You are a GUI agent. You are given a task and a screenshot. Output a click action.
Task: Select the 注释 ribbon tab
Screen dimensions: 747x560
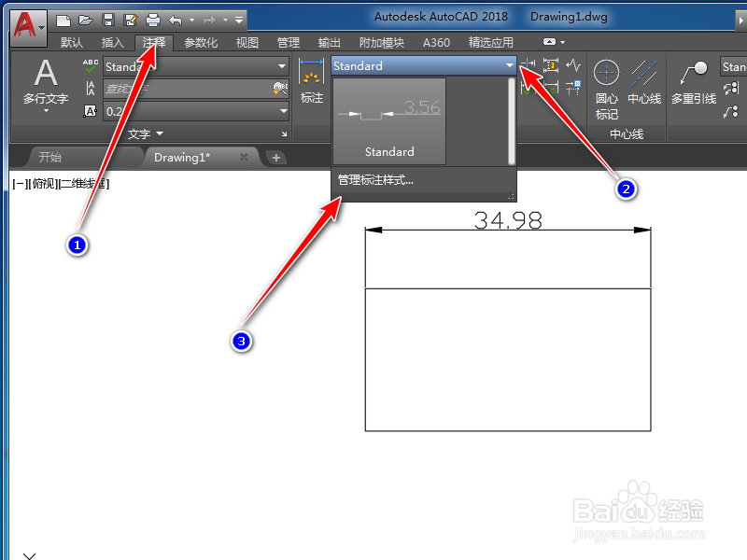pos(154,43)
